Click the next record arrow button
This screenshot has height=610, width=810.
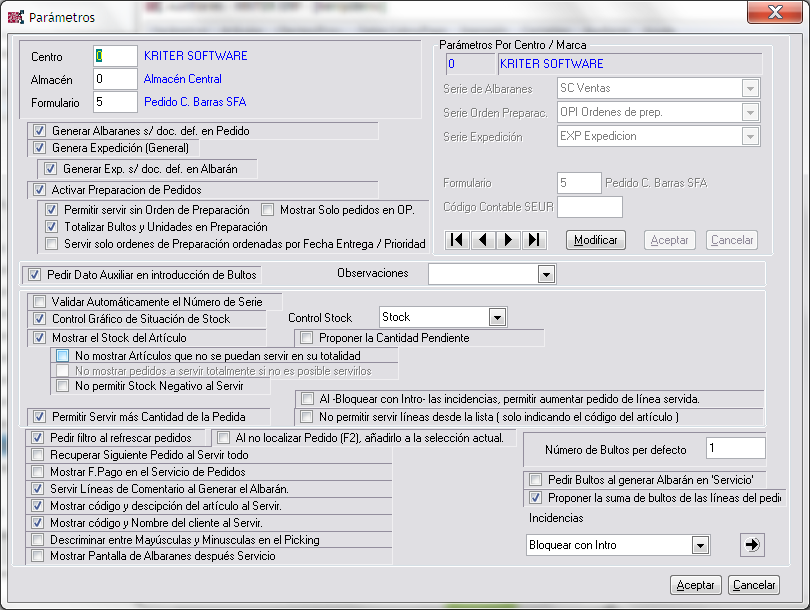click(x=509, y=240)
